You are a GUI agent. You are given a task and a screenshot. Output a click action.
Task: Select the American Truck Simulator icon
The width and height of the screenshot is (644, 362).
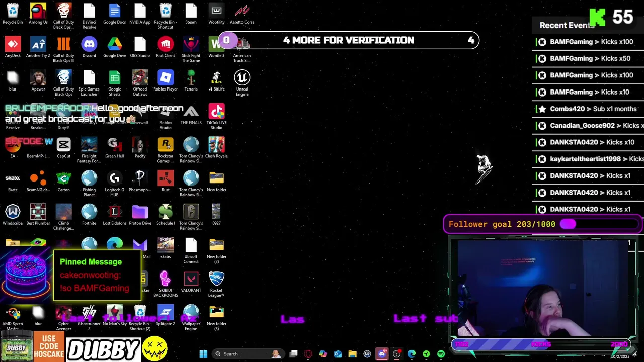pos(242,50)
